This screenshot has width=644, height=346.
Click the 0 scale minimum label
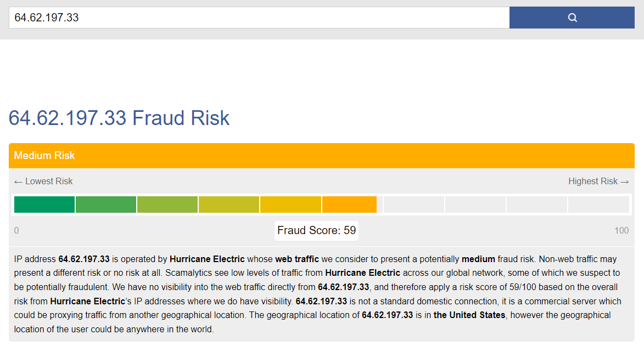(16, 231)
